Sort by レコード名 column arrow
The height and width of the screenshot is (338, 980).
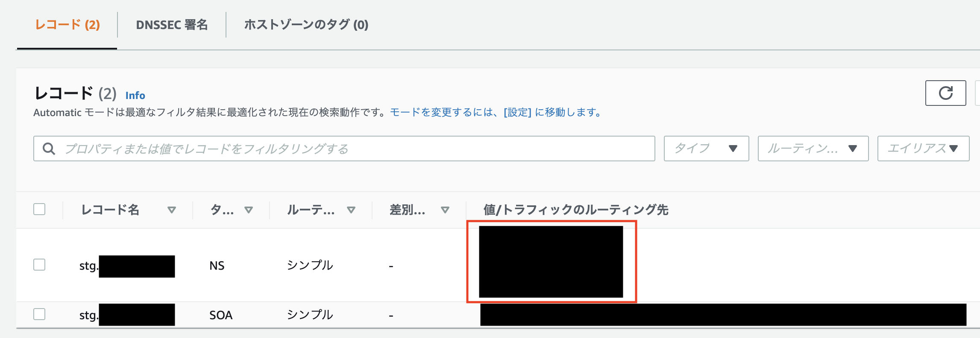coord(172,210)
